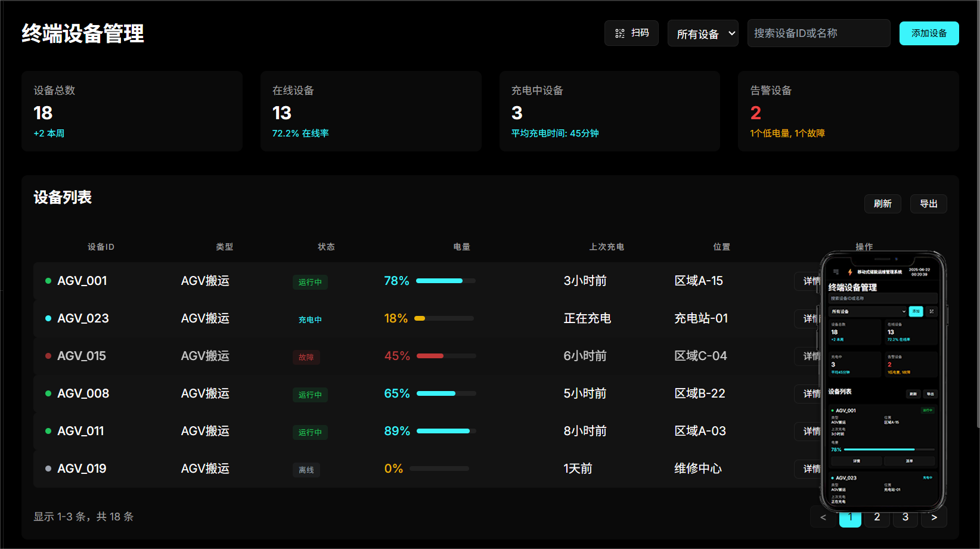Click green status dot of AGV_001
The image size is (980, 549).
pos(48,281)
